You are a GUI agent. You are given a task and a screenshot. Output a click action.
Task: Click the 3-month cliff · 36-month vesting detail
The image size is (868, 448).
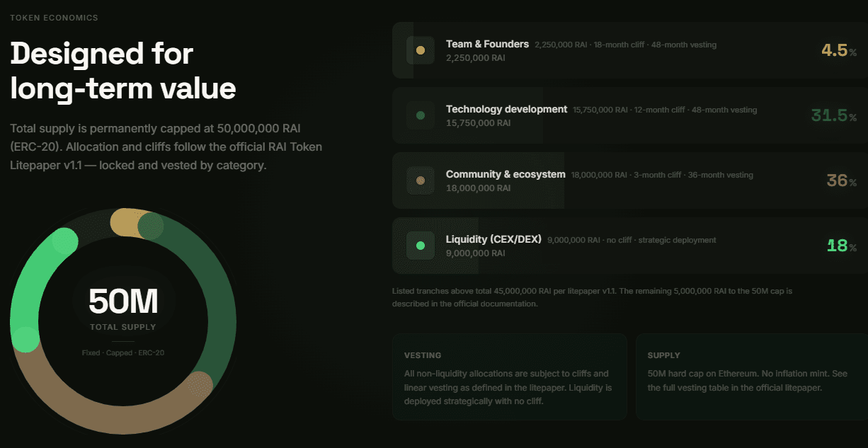click(693, 175)
